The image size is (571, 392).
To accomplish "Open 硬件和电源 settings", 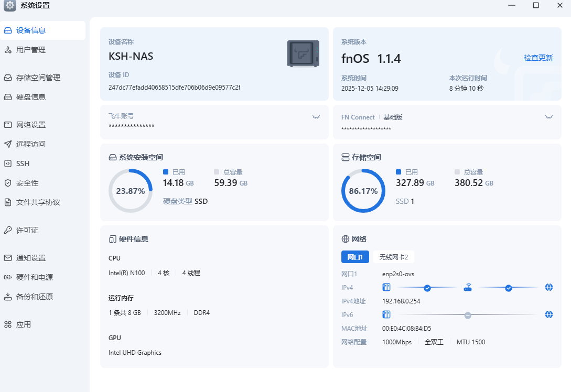I will pyautogui.click(x=34, y=277).
